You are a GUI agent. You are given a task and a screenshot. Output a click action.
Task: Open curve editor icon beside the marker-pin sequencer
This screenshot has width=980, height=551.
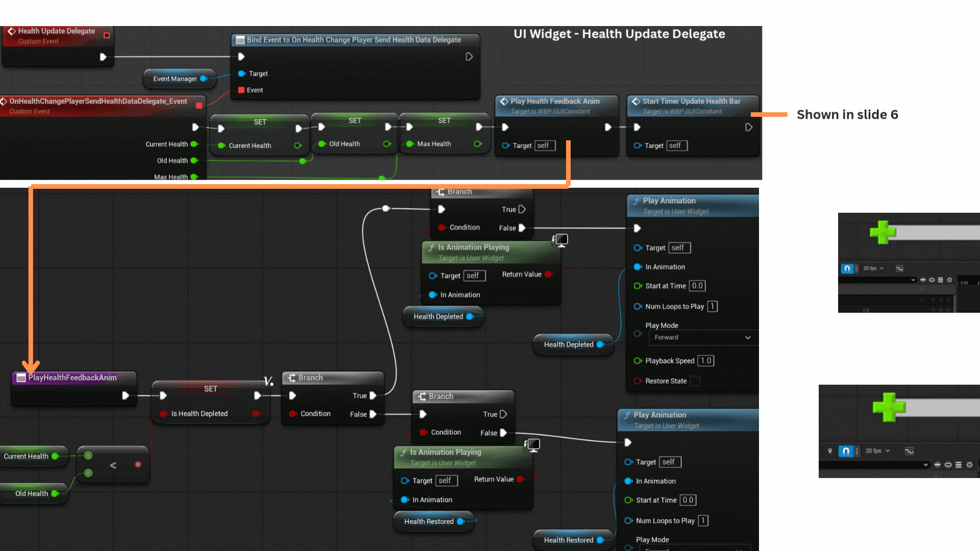click(909, 451)
